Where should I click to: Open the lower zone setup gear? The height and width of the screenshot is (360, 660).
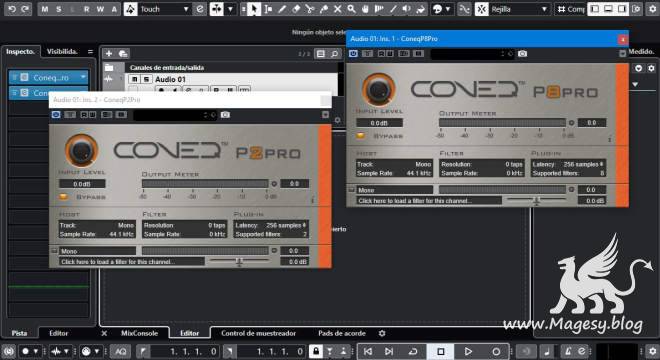pyautogui.click(x=382, y=333)
